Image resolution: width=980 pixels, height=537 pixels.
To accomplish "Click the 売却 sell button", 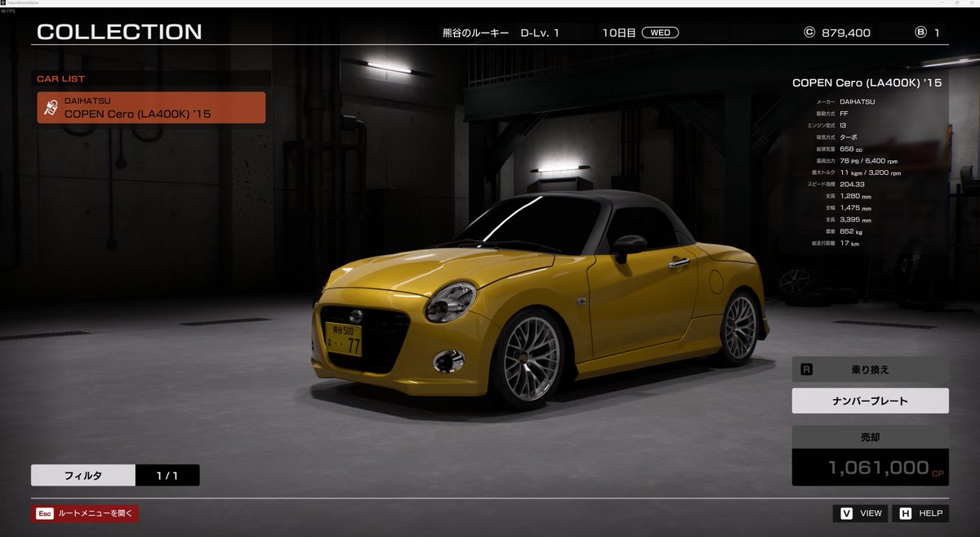I will tap(871, 436).
